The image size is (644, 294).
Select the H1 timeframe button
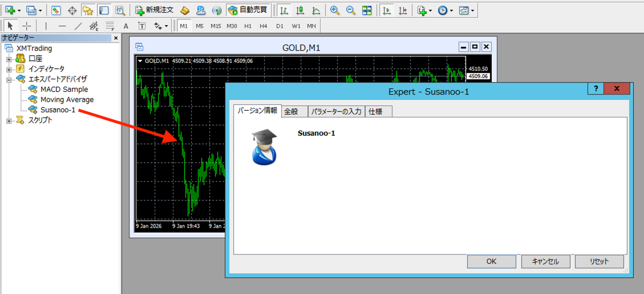point(248,26)
